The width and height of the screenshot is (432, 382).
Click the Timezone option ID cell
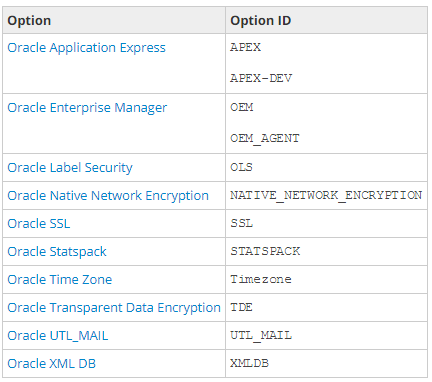(326, 280)
